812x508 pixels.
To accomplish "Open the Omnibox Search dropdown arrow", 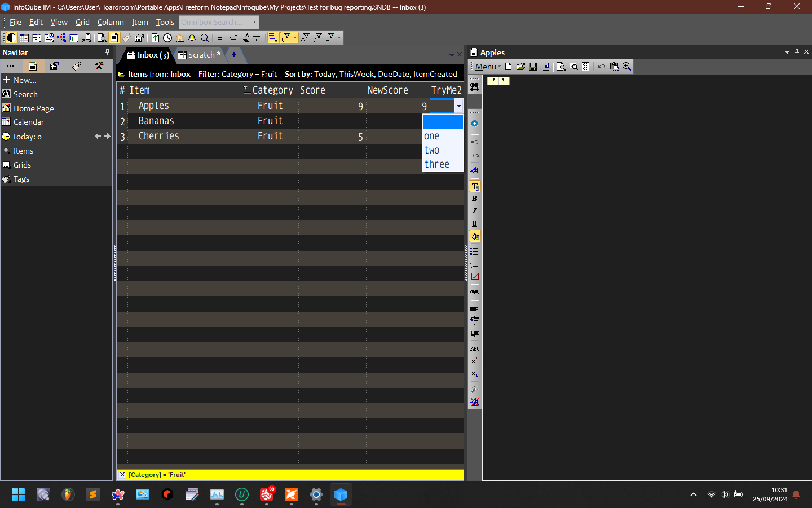I will [255, 22].
